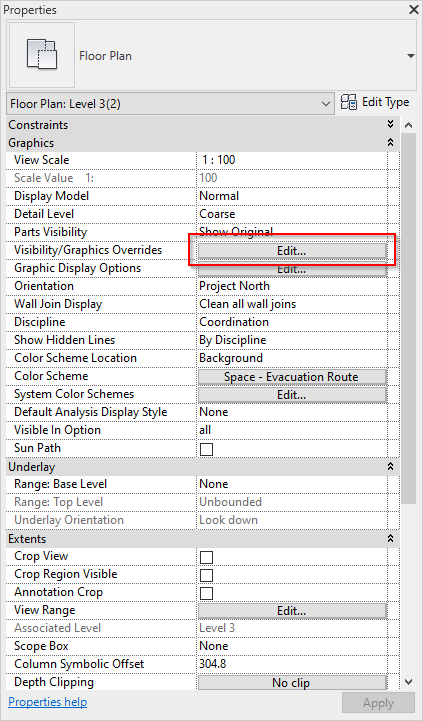Image resolution: width=423 pixels, height=721 pixels.
Task: Open the Properties help link
Action: (x=47, y=702)
